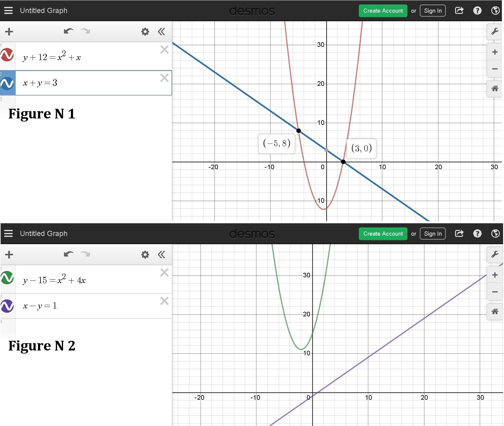Click the gray y-intercept point on blue line
This screenshot has width=504, height=426.
[x=326, y=150]
